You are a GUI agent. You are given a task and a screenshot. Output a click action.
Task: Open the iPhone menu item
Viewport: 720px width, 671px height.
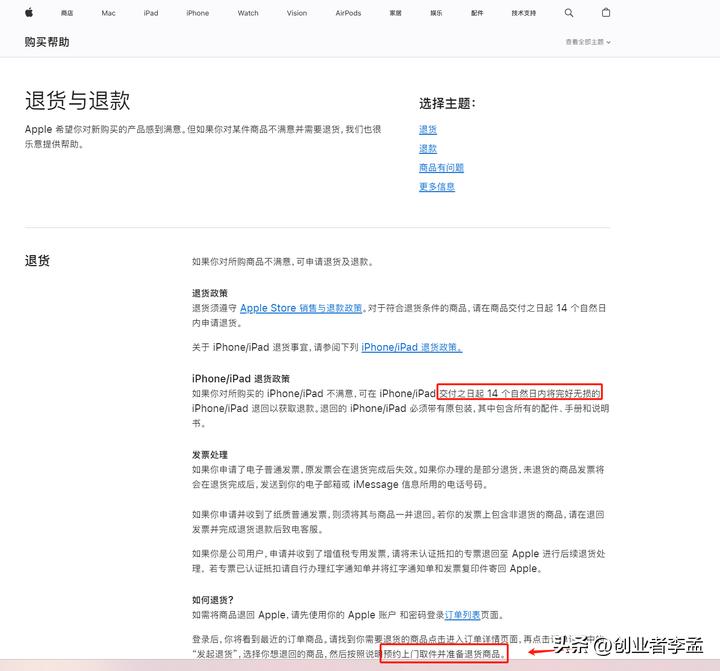(x=197, y=13)
